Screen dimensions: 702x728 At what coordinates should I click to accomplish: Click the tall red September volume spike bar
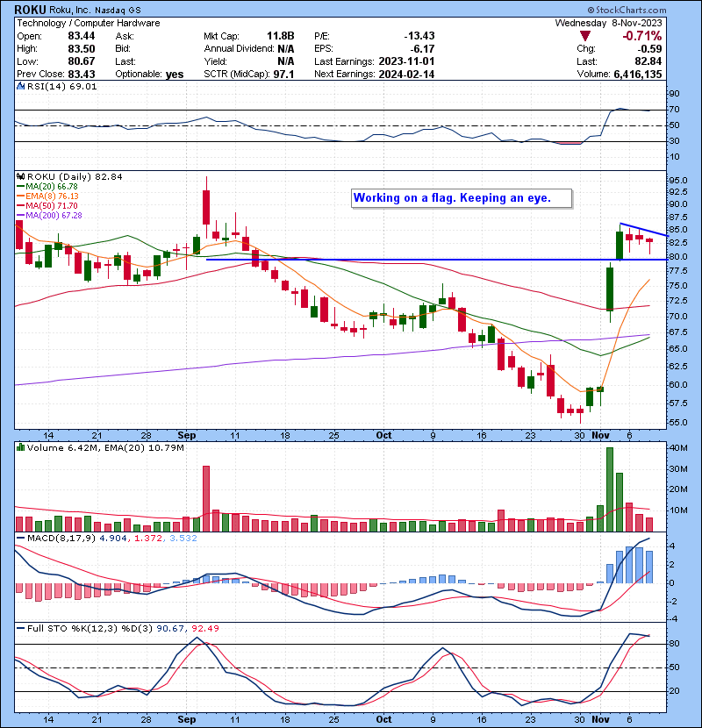click(x=206, y=499)
